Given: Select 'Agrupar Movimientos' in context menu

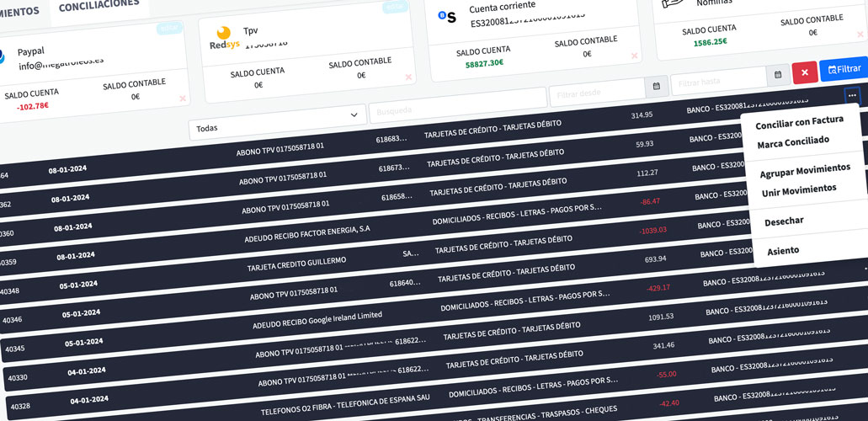Looking at the screenshot, I should coord(805,169).
